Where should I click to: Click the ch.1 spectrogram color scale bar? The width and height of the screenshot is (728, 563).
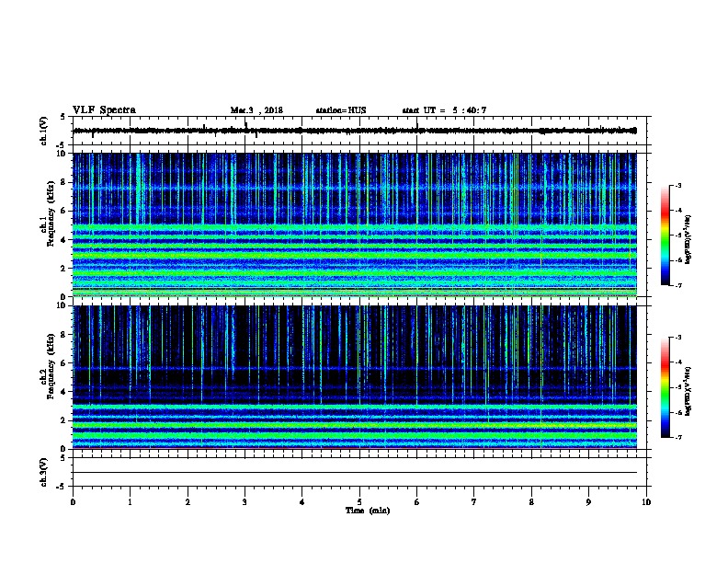pyautogui.click(x=665, y=236)
